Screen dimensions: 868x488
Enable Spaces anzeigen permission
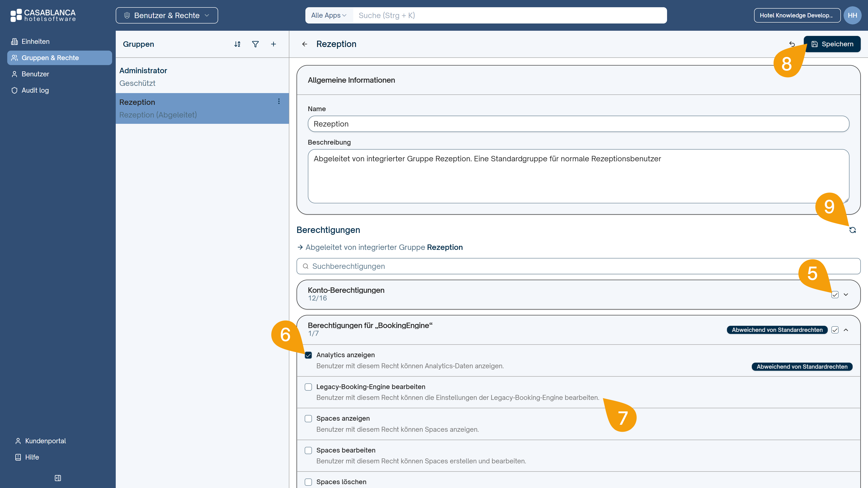pos(308,419)
